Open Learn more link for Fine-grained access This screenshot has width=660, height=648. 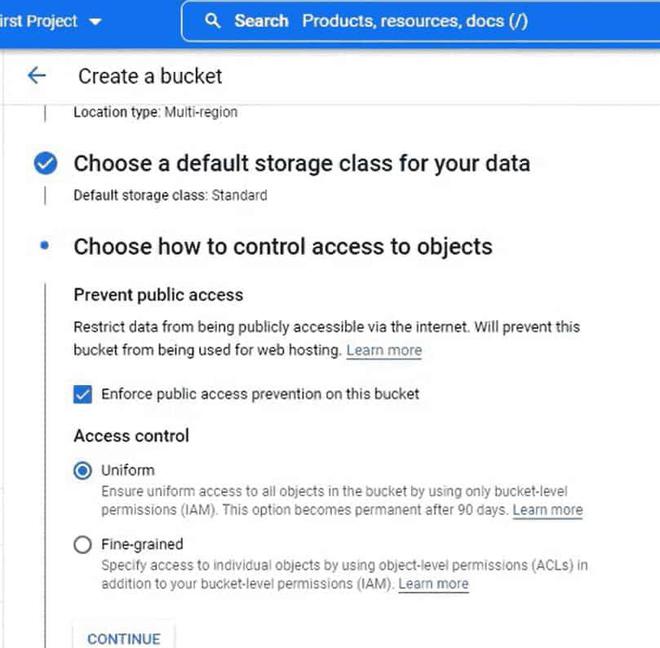[433, 584]
